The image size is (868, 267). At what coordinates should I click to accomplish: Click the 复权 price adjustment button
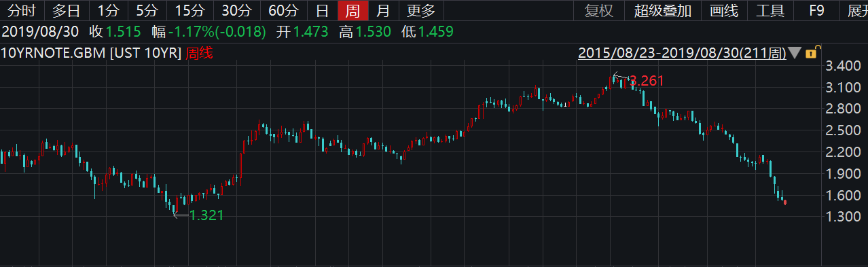point(599,10)
